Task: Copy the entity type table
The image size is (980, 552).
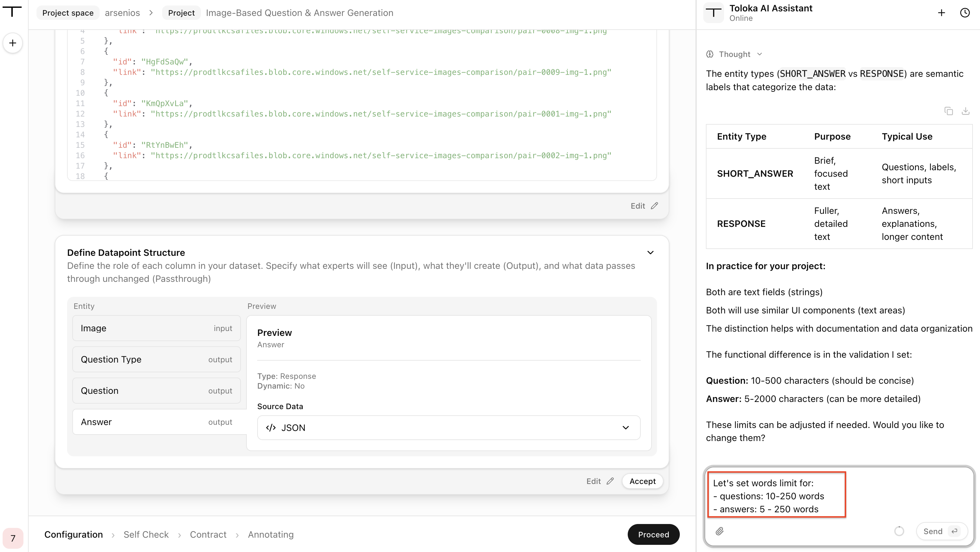Action: click(x=949, y=111)
